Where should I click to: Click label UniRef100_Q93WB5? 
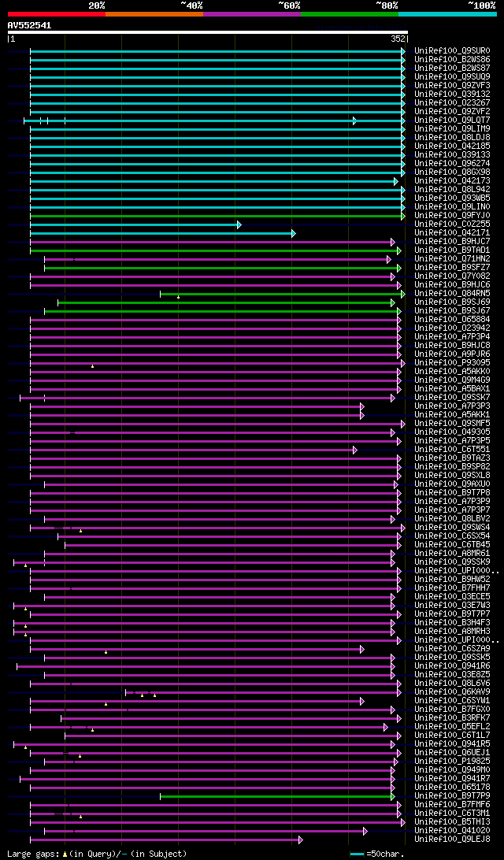(453, 198)
